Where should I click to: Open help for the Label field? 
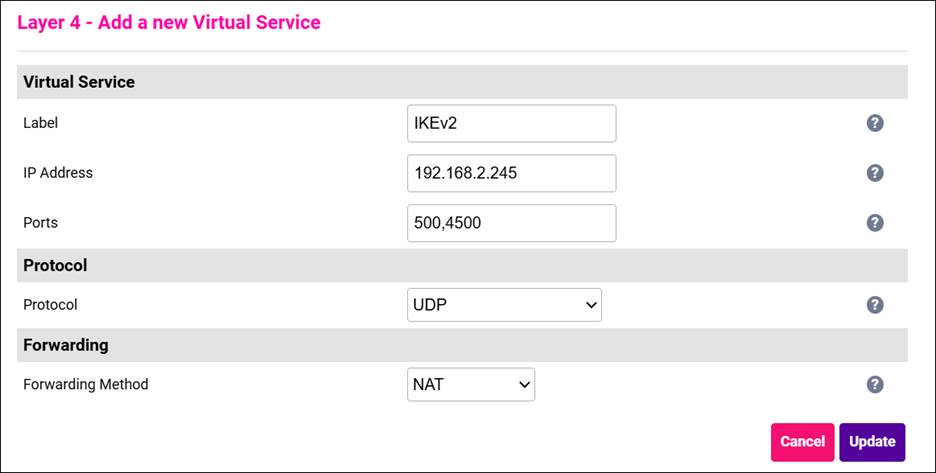coord(874,123)
